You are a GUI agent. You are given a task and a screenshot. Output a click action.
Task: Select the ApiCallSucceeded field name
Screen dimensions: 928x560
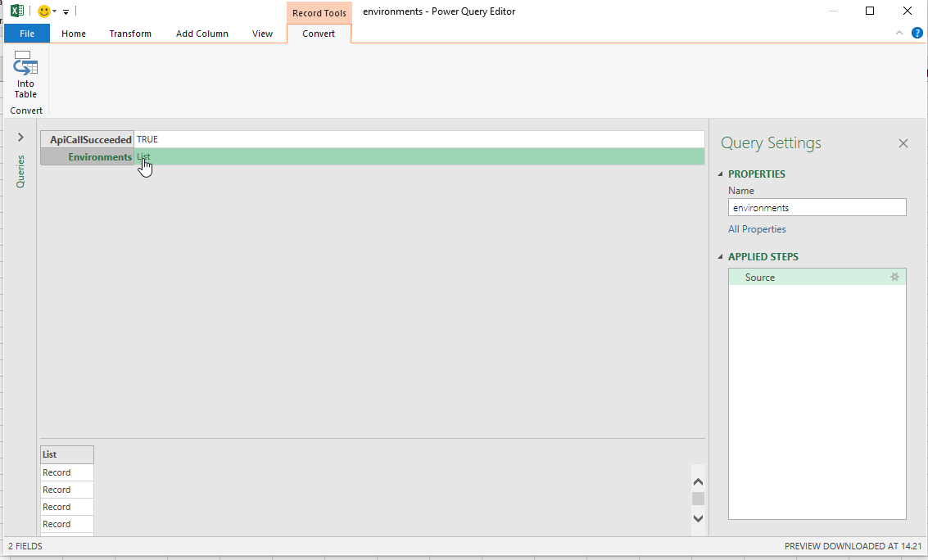88,139
